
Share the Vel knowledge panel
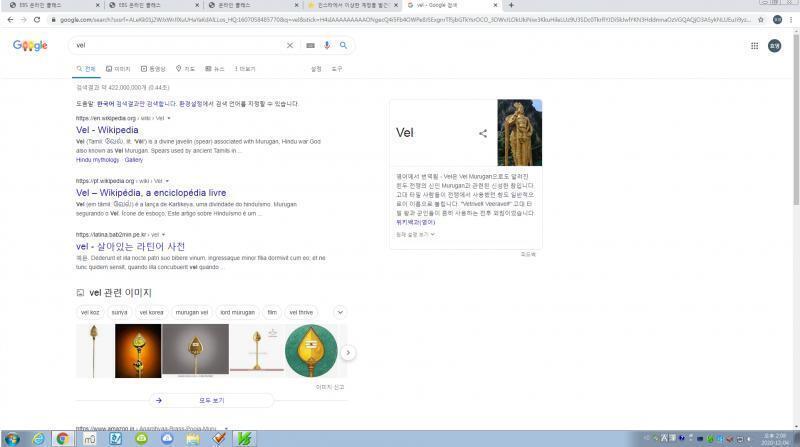[x=483, y=133]
